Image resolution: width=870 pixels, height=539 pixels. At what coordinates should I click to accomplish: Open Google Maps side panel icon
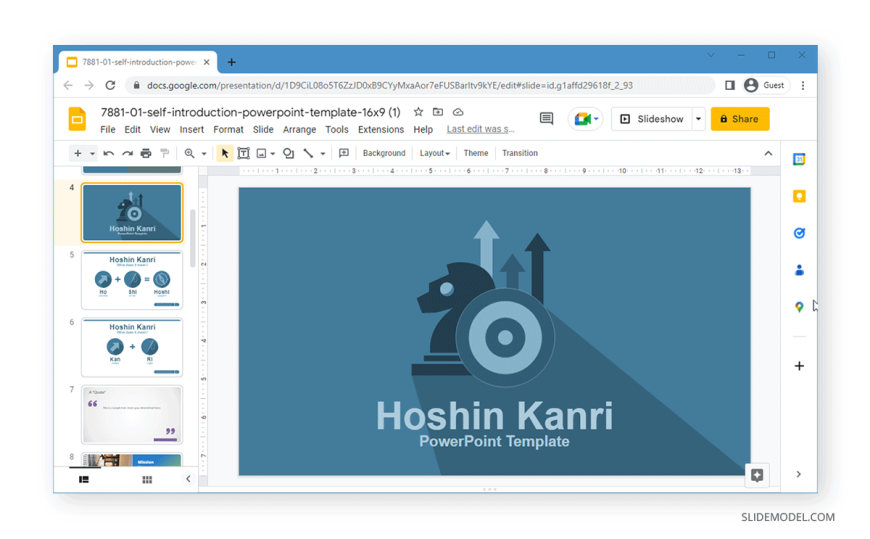point(799,307)
